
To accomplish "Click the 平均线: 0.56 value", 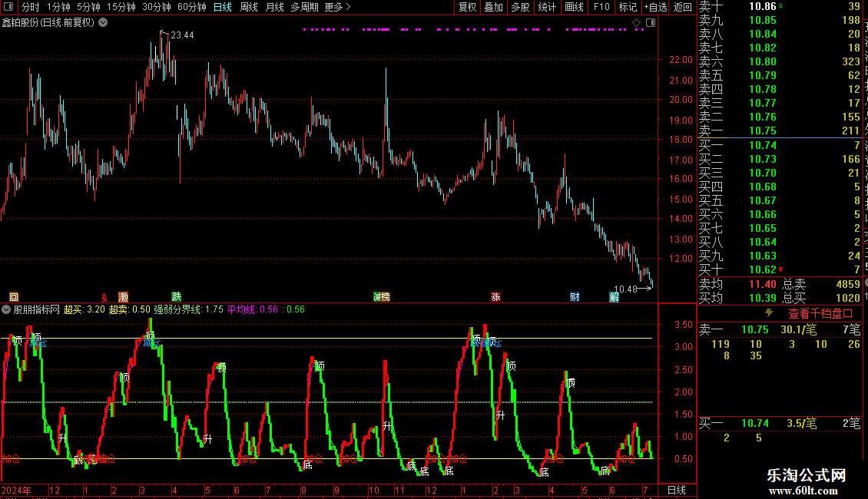I will click(253, 310).
